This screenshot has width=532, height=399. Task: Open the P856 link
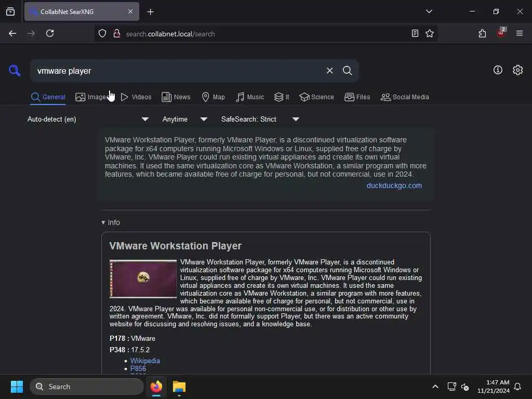point(138,368)
